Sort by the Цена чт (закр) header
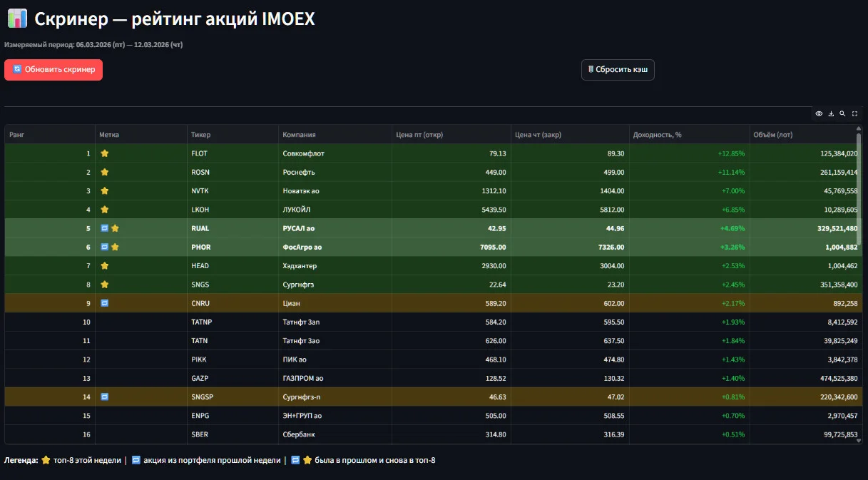 [x=569, y=135]
